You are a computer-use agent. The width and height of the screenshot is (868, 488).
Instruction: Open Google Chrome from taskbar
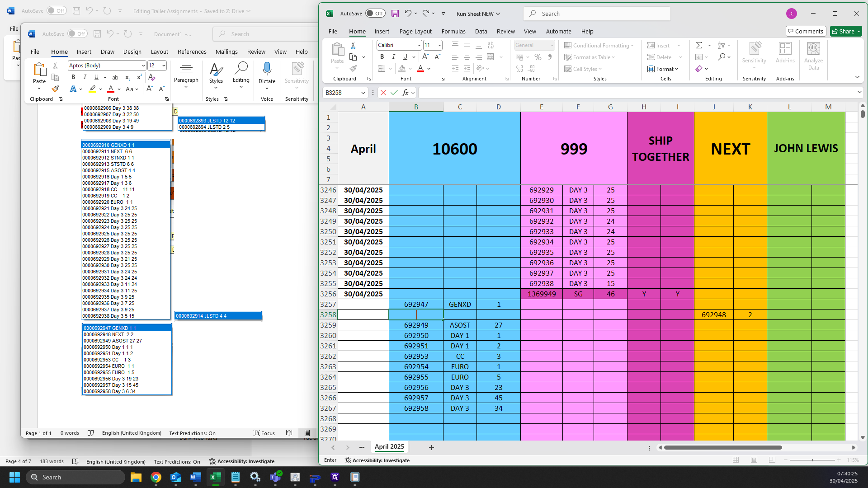(156, 477)
